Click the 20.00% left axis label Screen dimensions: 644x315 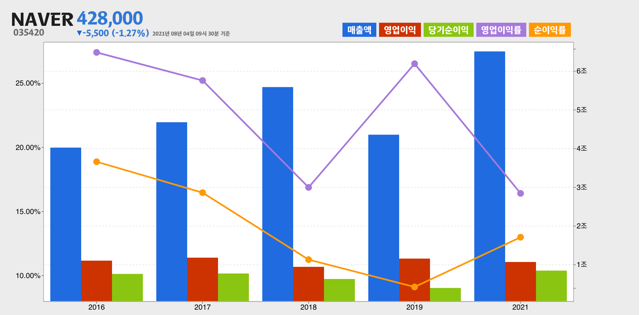click(x=28, y=148)
